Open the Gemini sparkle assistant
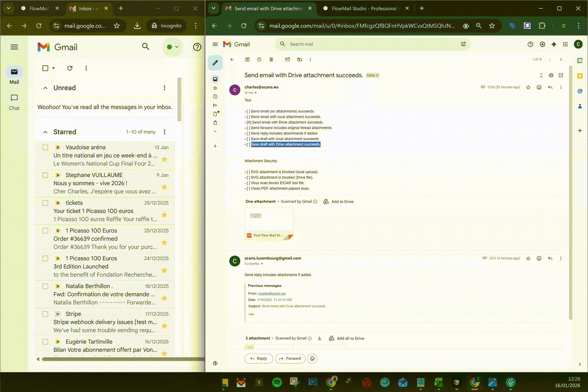This screenshot has width=588, height=392. coord(554,44)
